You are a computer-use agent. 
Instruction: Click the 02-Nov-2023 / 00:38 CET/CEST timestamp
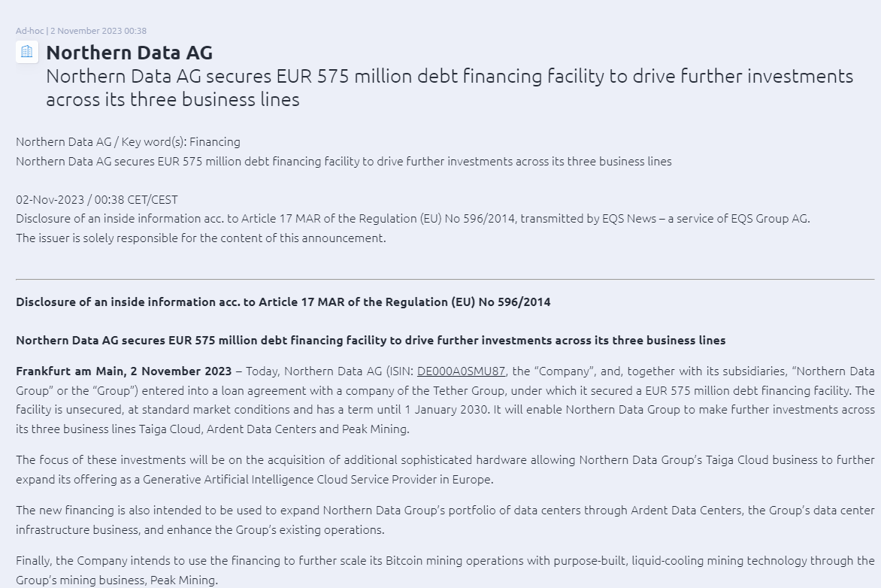tap(97, 199)
